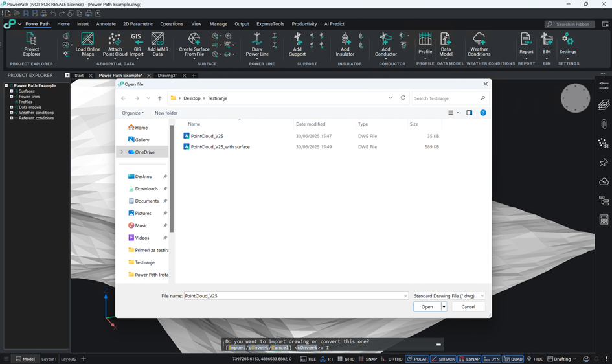The image size is (612, 364).
Task: Disable POLAR tracking in status bar
Action: (x=417, y=359)
